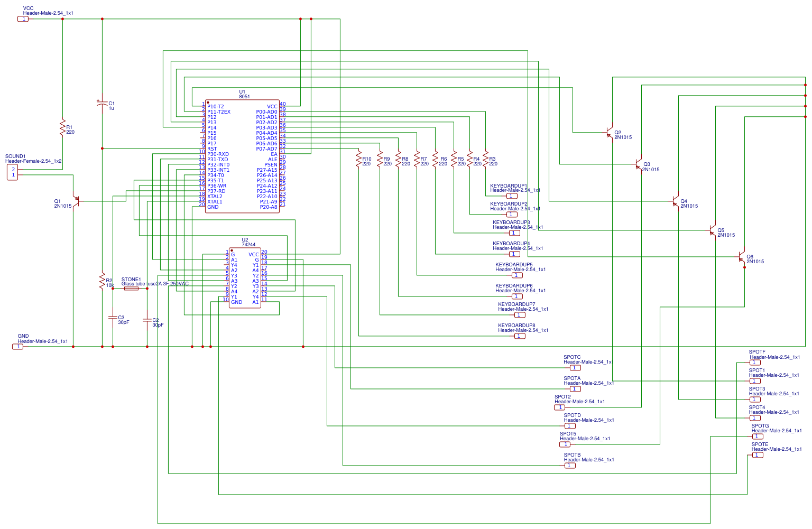Click KEYBOARDUP1 header pin
Image resolution: width=812 pixels, height=529 pixels.
click(512, 196)
